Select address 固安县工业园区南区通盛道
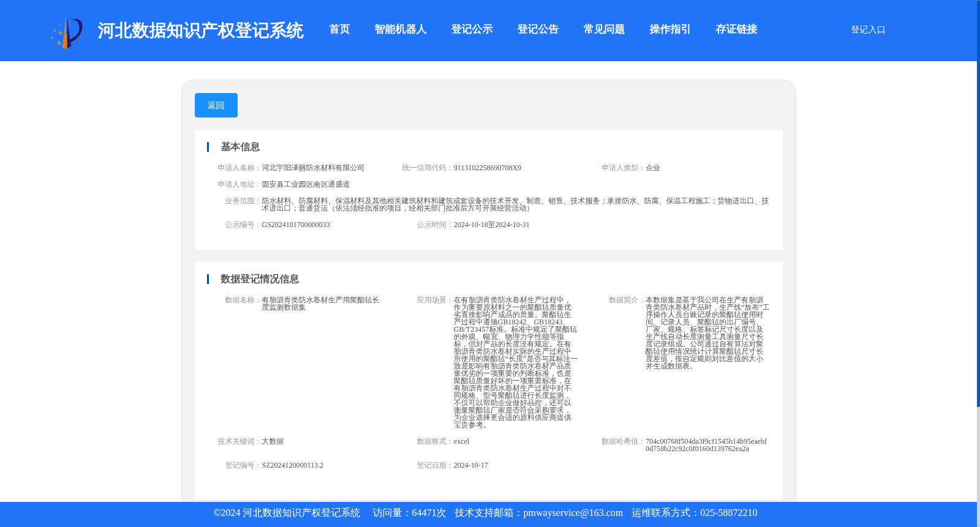Screen dimensions: 980x527 [306, 184]
